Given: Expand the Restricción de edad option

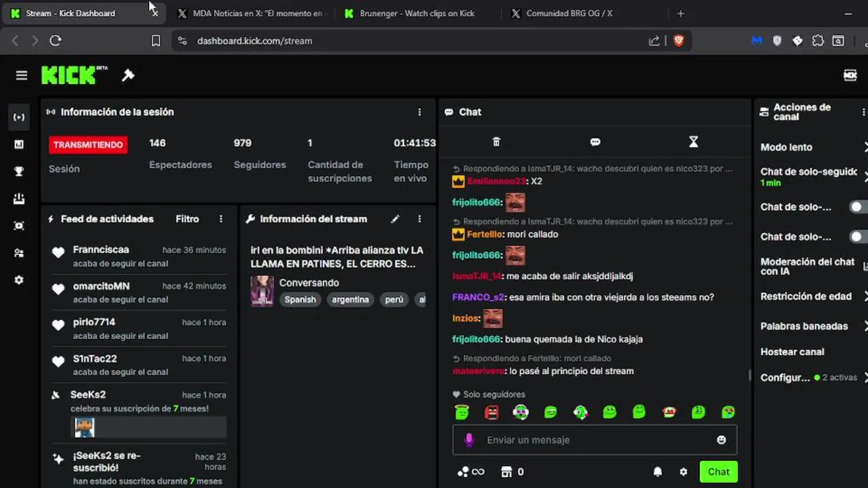Looking at the screenshot, I should pyautogui.click(x=812, y=296).
